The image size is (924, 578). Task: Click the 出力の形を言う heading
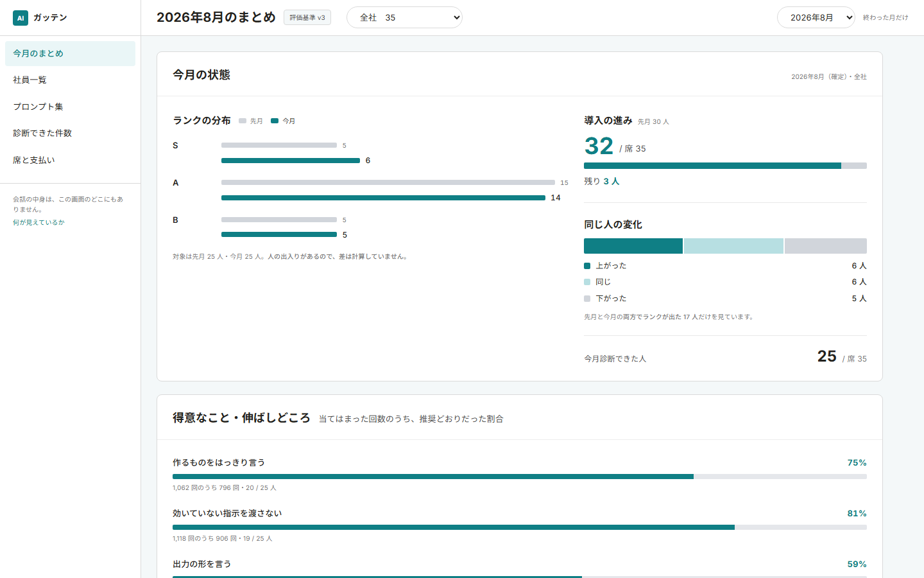tap(202, 564)
